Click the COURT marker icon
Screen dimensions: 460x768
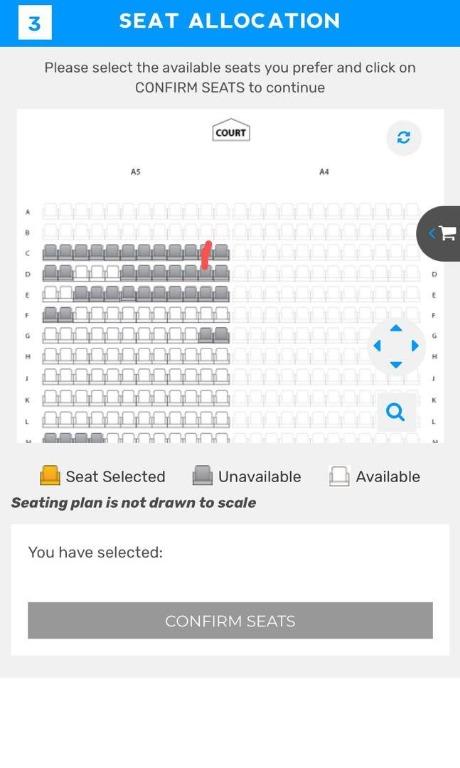click(231, 130)
